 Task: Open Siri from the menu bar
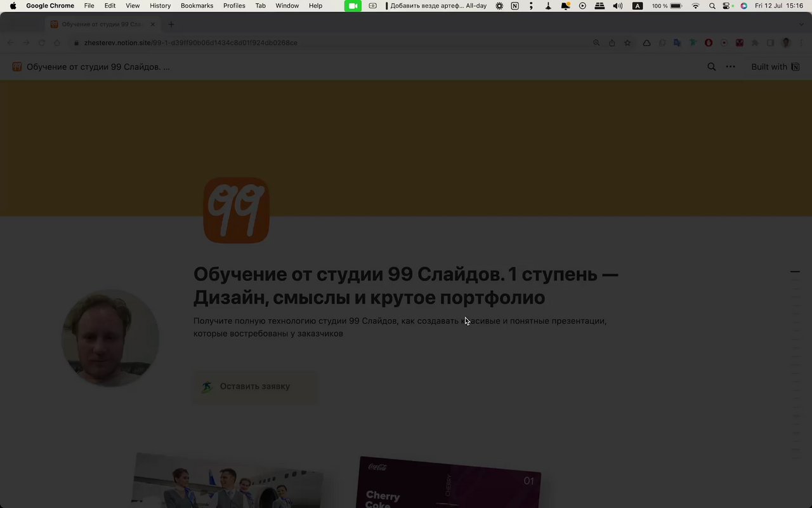tap(743, 6)
